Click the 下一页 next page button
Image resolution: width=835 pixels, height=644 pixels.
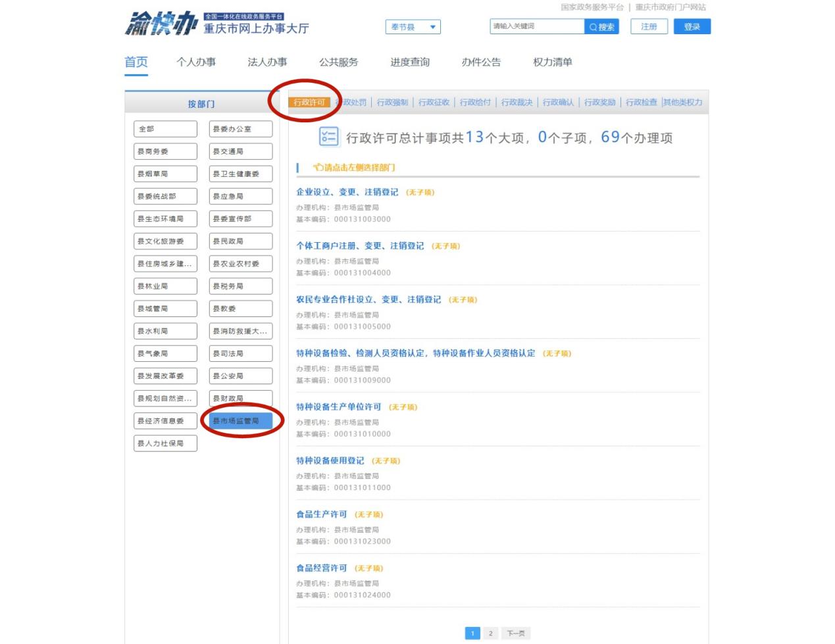point(516,633)
